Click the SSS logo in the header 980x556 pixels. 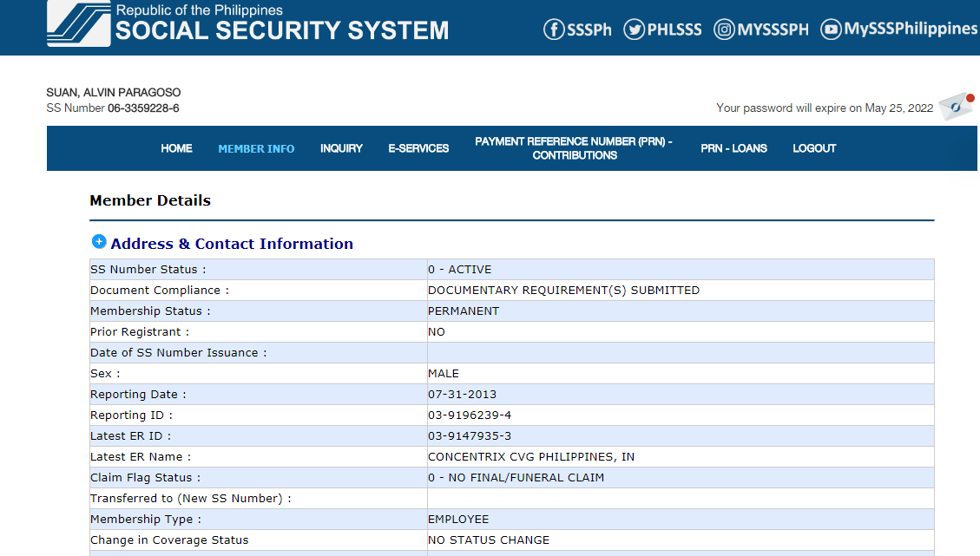pos(78,23)
